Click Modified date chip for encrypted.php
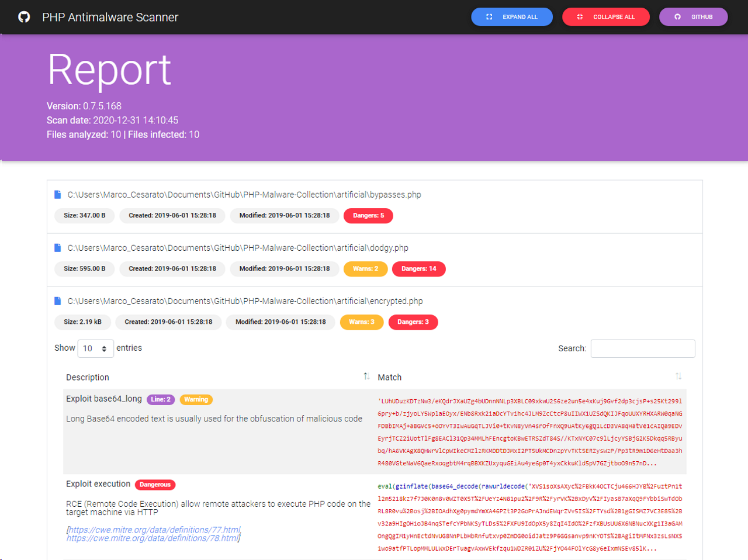Viewport: 748px width, 560px height. click(280, 322)
